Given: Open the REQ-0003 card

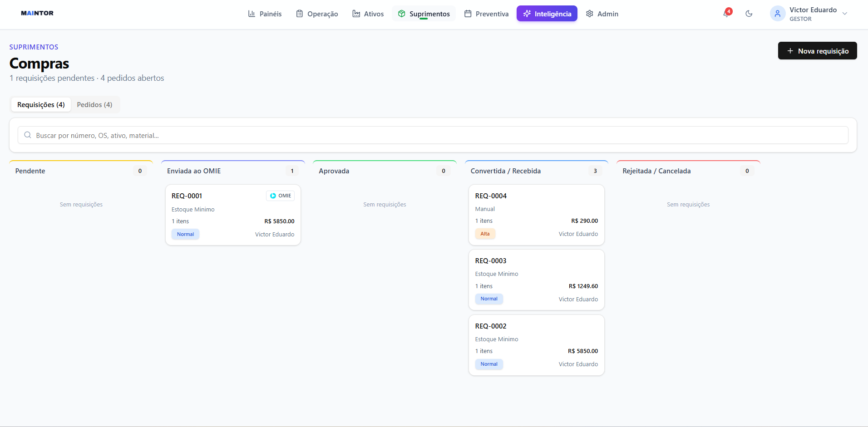Looking at the screenshot, I should 537,280.
